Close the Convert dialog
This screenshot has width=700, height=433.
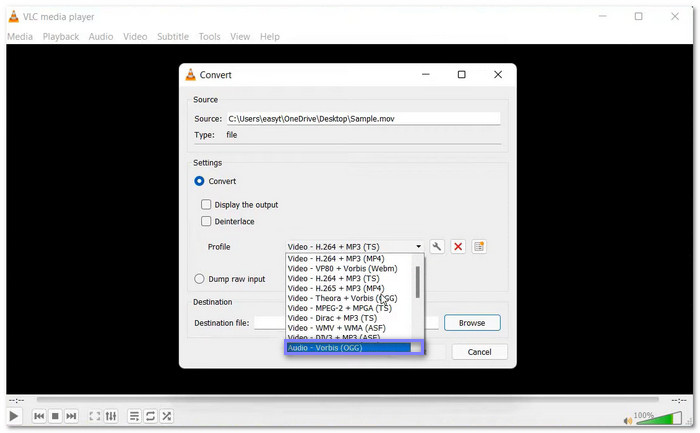[498, 75]
